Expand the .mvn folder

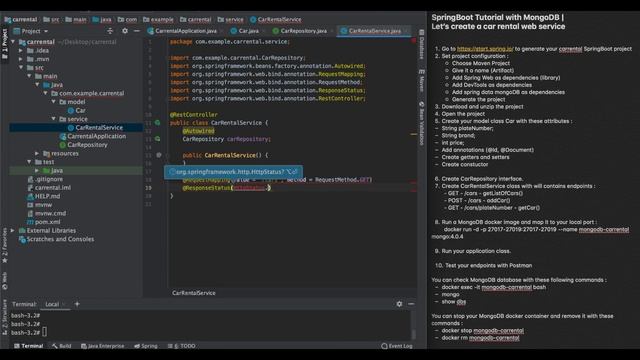pyautogui.click(x=21, y=59)
